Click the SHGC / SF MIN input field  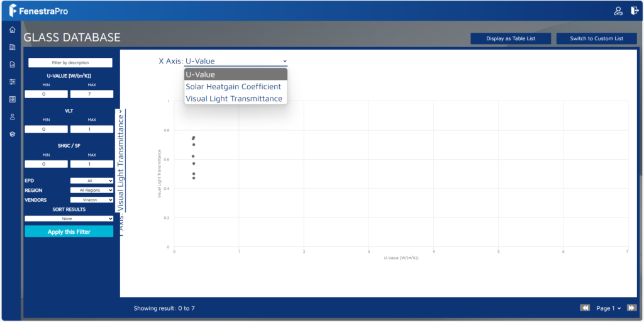pyautogui.click(x=46, y=164)
